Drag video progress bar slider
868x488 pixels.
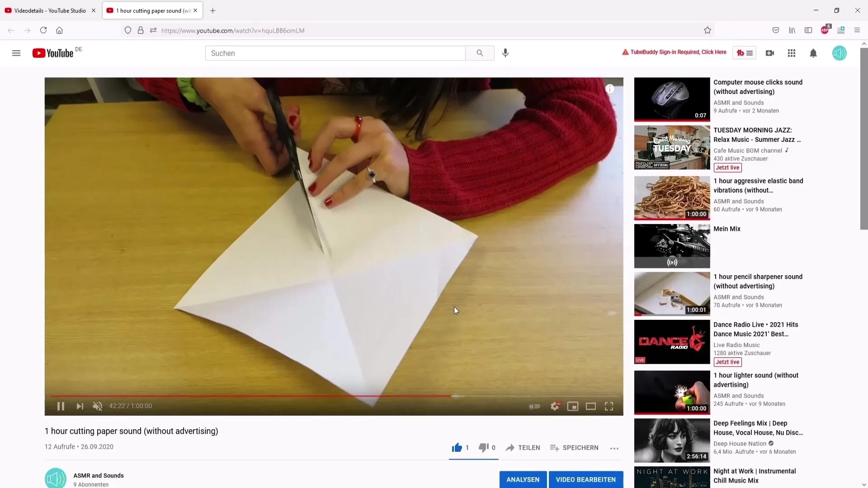(x=454, y=394)
